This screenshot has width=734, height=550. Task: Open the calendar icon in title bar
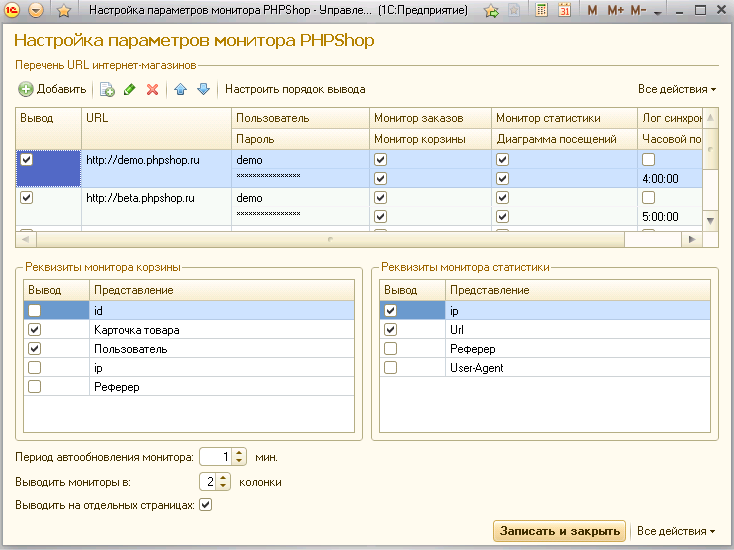564,11
